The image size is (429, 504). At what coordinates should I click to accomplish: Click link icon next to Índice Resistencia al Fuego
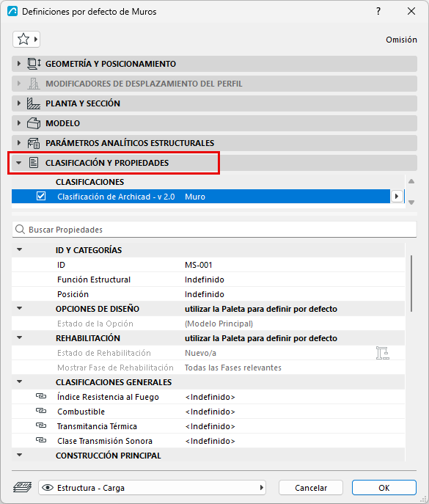[41, 396]
